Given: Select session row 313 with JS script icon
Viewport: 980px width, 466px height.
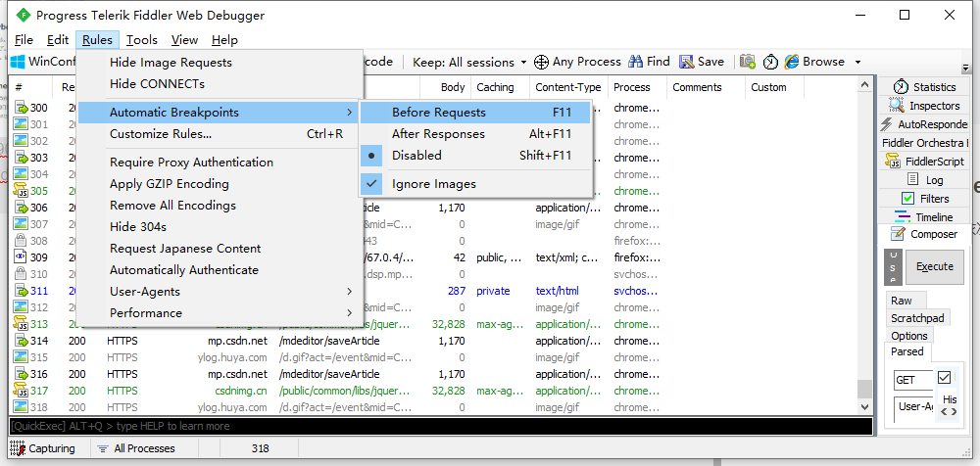Looking at the screenshot, I should [22, 324].
